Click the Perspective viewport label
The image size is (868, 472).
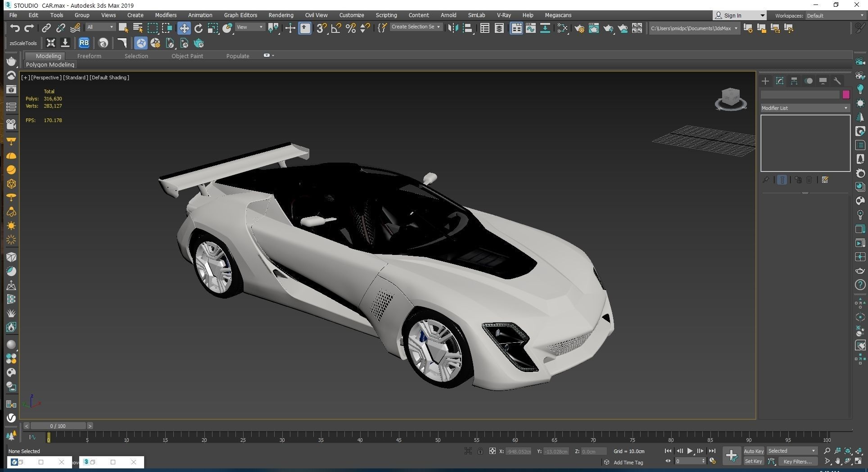click(x=46, y=77)
